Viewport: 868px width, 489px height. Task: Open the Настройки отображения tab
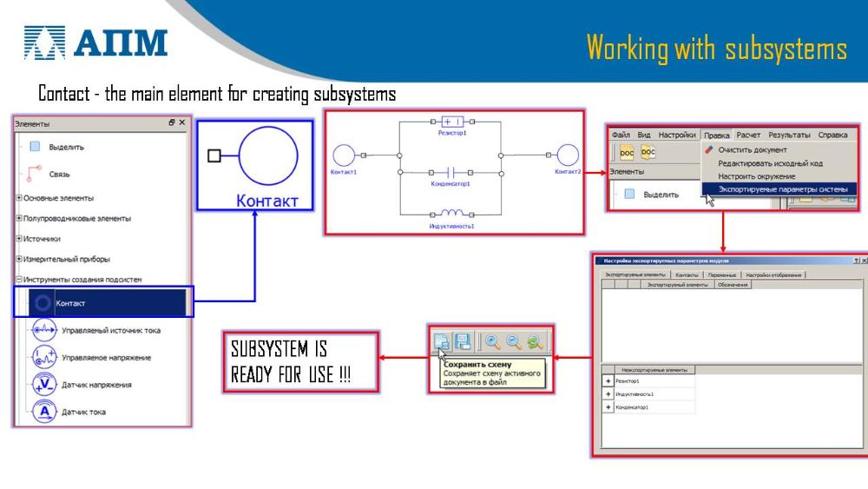tap(774, 274)
